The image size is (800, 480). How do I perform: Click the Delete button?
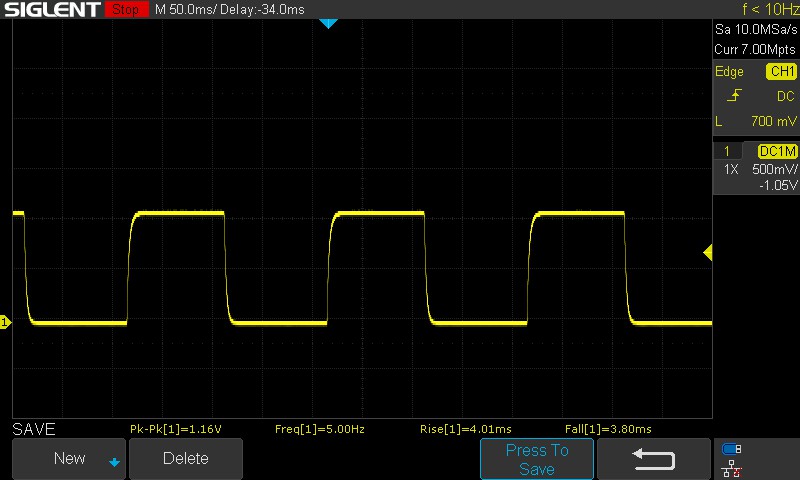(x=186, y=459)
